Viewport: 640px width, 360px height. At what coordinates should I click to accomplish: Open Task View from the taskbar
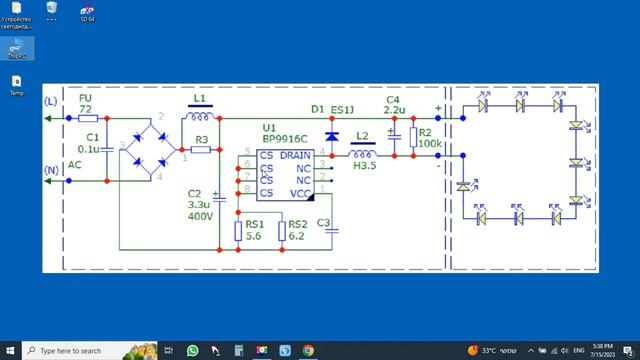169,351
